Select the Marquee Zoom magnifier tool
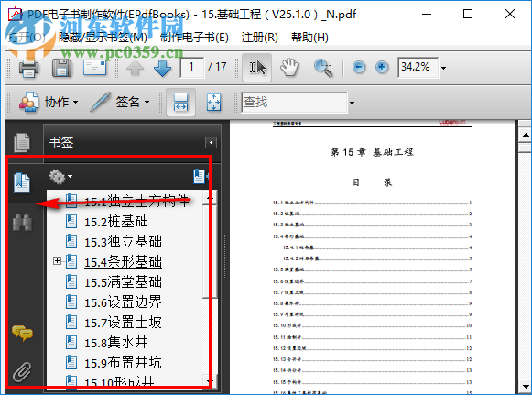532x395 pixels. point(323,68)
